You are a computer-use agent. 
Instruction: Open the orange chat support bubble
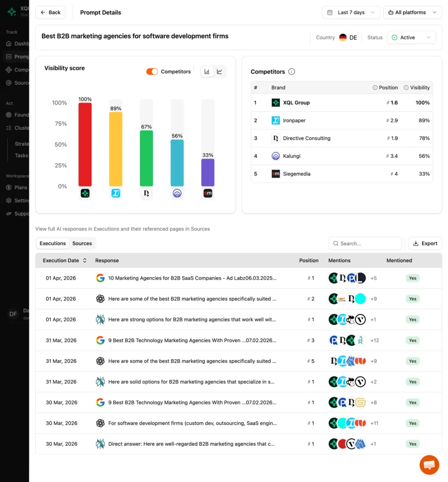[429, 465]
